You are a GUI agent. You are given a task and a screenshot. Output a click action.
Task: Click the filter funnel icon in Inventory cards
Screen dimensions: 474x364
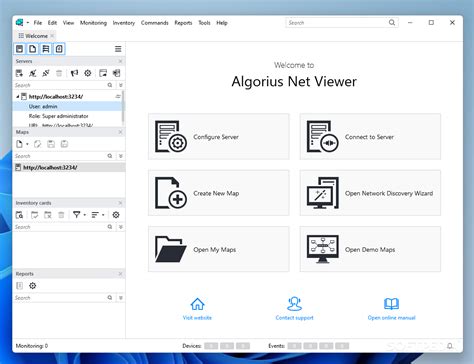click(x=76, y=215)
